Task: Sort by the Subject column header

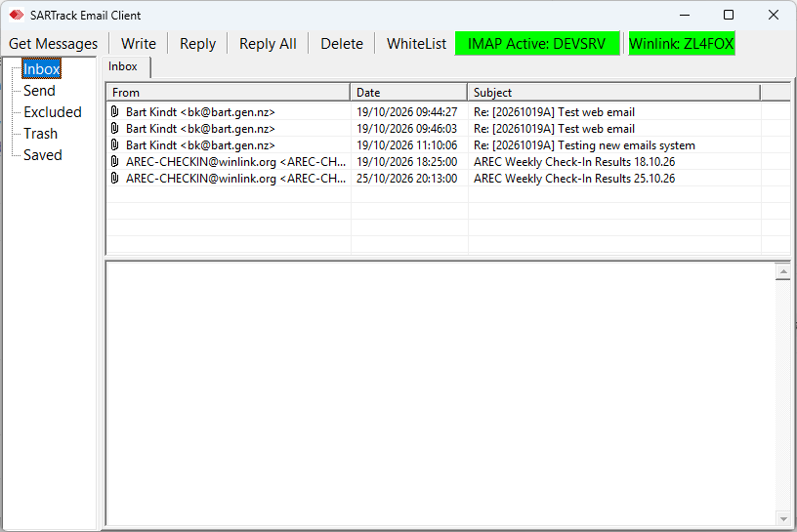Action: [x=614, y=93]
